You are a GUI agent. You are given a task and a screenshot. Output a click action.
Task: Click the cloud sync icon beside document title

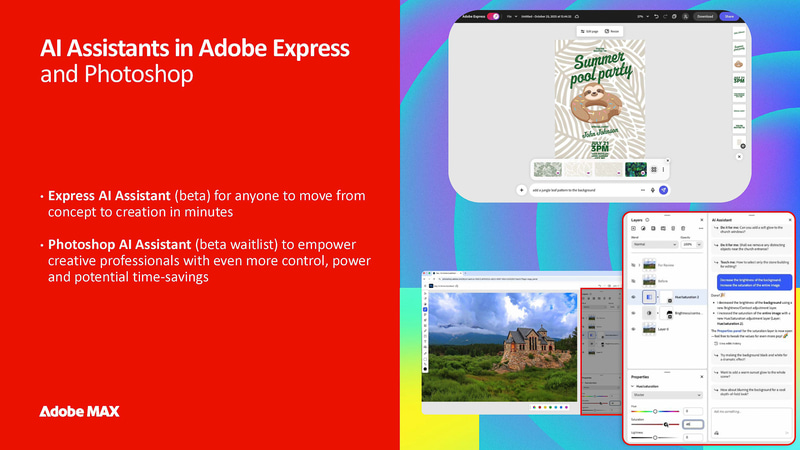(x=577, y=16)
